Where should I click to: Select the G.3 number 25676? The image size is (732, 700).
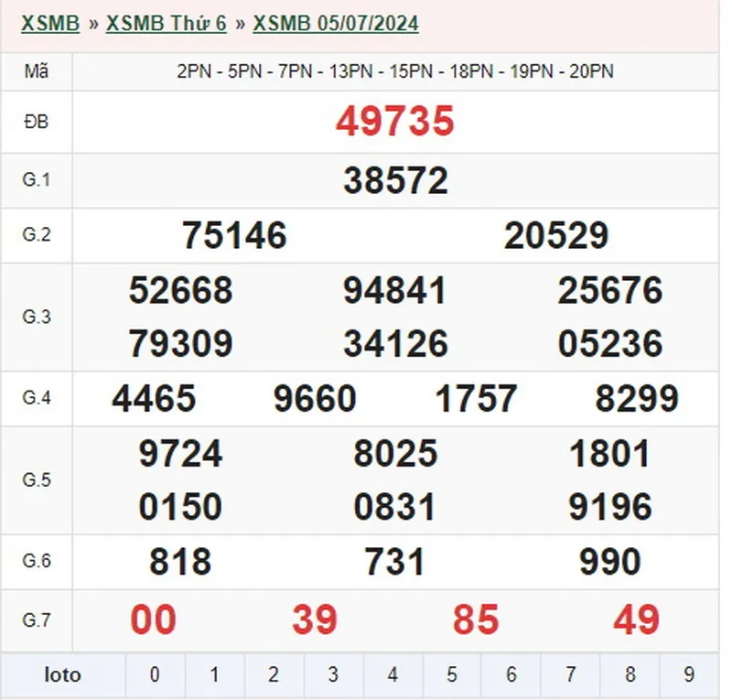coord(610,290)
